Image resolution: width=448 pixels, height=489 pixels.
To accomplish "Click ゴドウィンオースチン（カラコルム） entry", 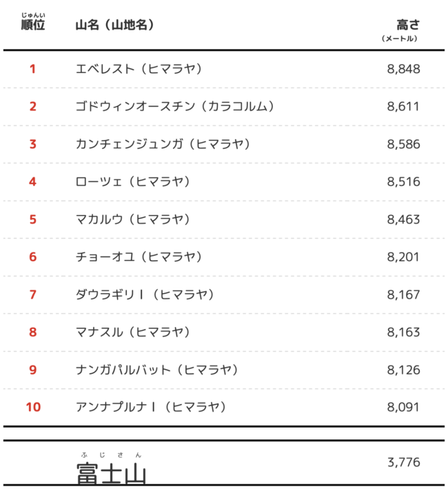I will (175, 106).
